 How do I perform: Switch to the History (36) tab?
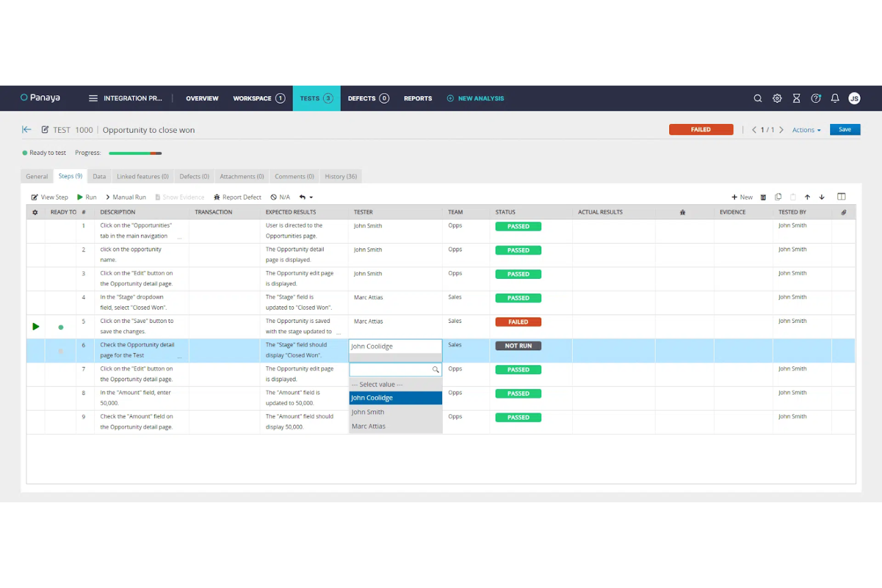coord(340,176)
